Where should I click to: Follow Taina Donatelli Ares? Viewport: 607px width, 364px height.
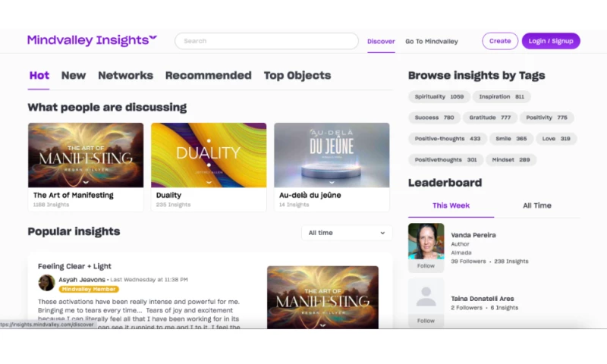pyautogui.click(x=426, y=321)
